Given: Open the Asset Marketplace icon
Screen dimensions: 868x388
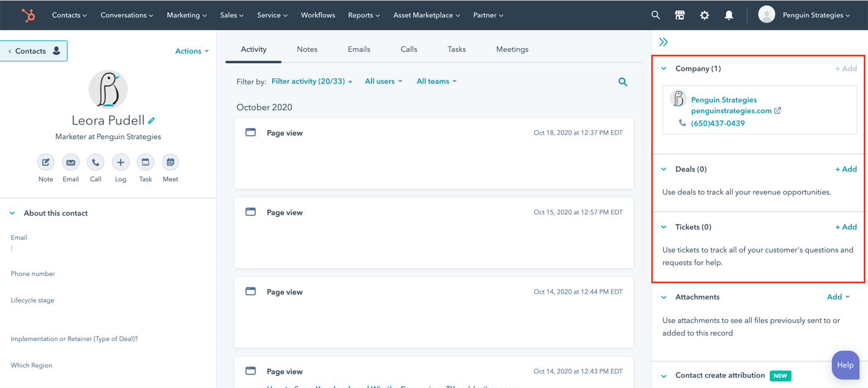Looking at the screenshot, I should [679, 15].
